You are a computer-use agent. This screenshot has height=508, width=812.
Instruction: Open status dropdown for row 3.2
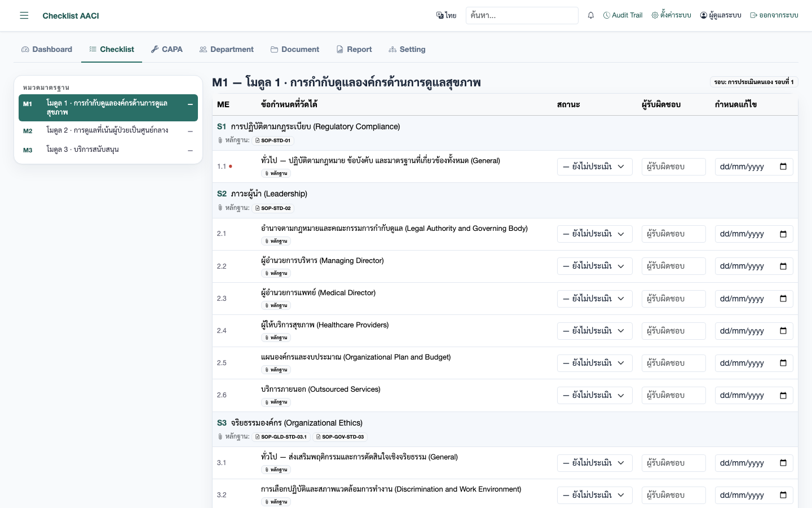click(x=594, y=495)
